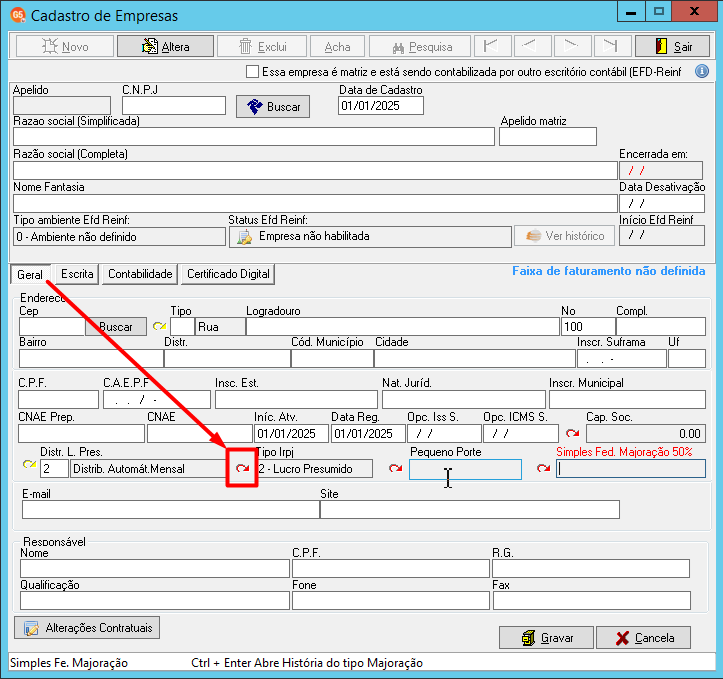Click the red arrow before Pequeno Porte

coord(395,468)
